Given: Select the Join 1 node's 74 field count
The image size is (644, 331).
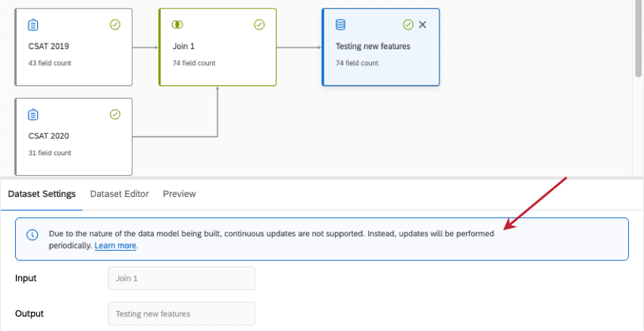Looking at the screenshot, I should (x=194, y=63).
